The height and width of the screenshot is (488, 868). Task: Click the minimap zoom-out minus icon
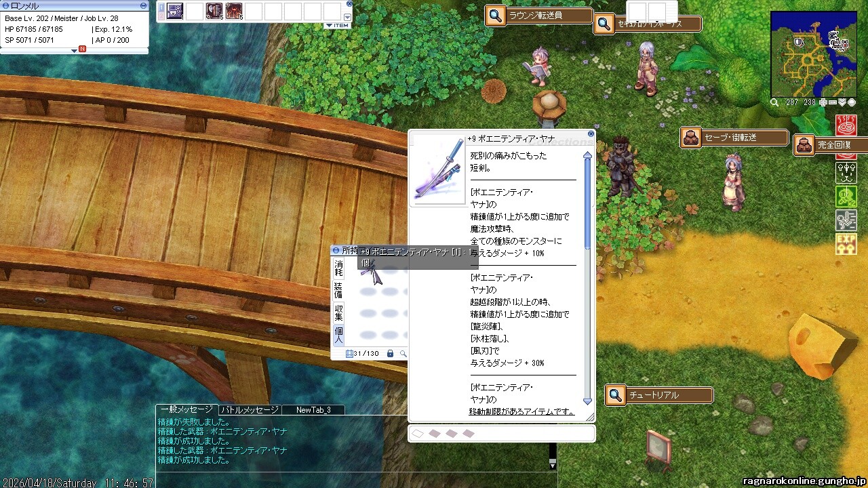coord(833,102)
